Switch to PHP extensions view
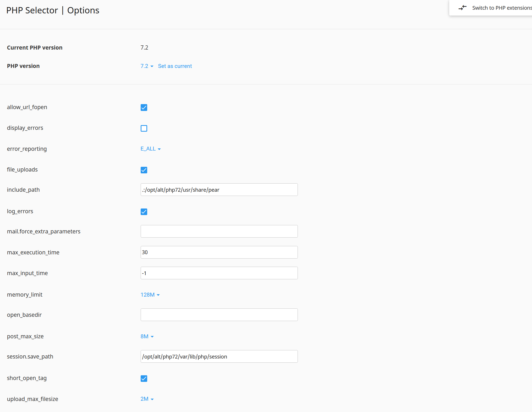Image resolution: width=532 pixels, height=412 pixels. 501,8
